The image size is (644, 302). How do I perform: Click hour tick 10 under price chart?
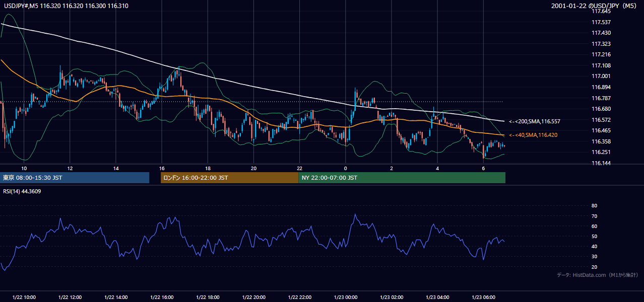click(24, 168)
